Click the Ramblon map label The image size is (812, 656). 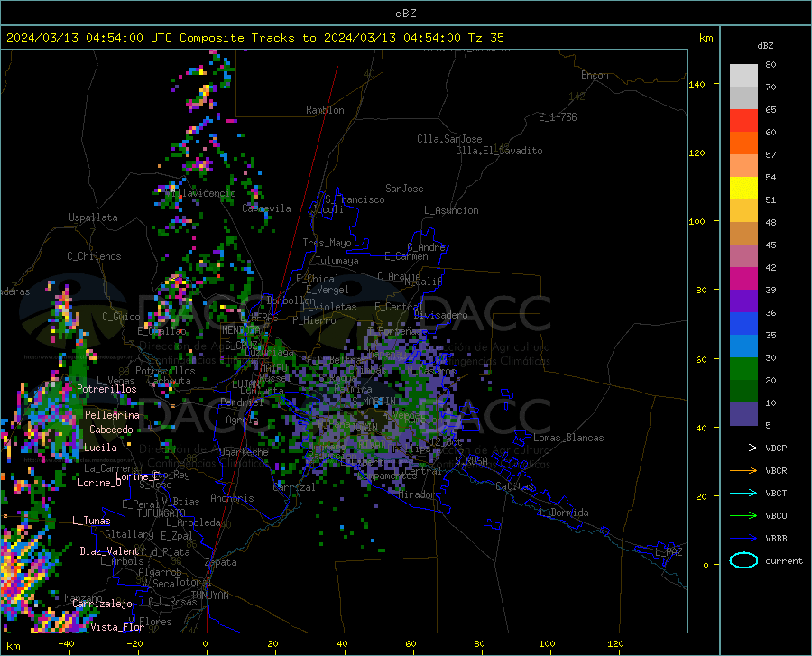click(325, 110)
